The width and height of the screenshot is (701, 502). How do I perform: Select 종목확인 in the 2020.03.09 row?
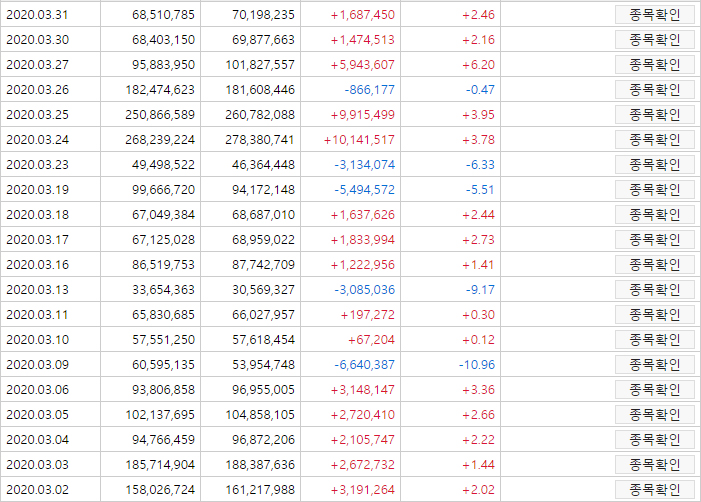pyautogui.click(x=655, y=365)
